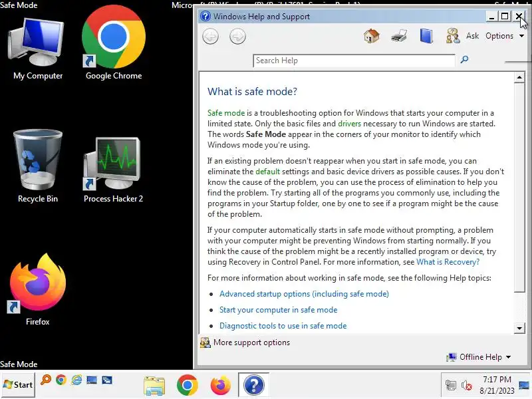Click the What is safe mode? heading
532x399 pixels.
[x=252, y=92]
